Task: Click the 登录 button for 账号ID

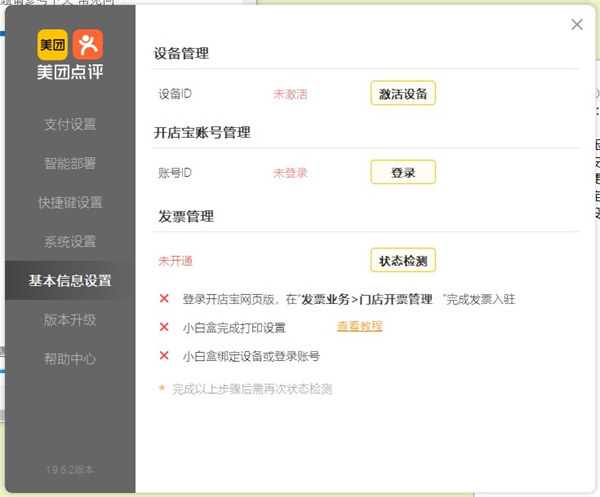Action: [x=403, y=173]
